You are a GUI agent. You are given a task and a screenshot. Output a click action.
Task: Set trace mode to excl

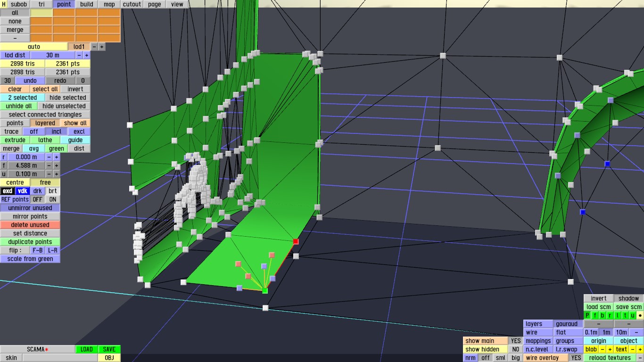79,132
